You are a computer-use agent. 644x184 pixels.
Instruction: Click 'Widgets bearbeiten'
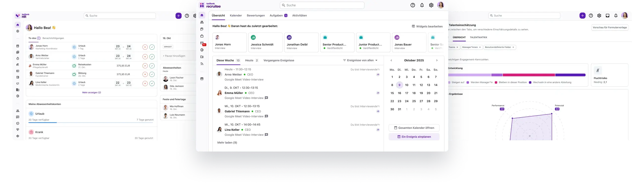[427, 26]
